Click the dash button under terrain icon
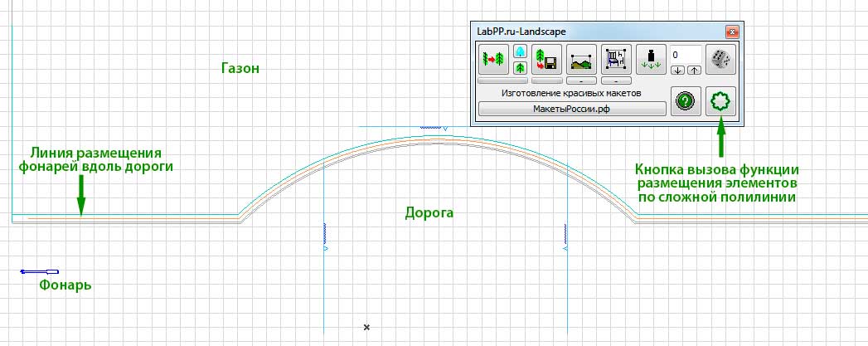The image size is (868, 346). coord(581,80)
